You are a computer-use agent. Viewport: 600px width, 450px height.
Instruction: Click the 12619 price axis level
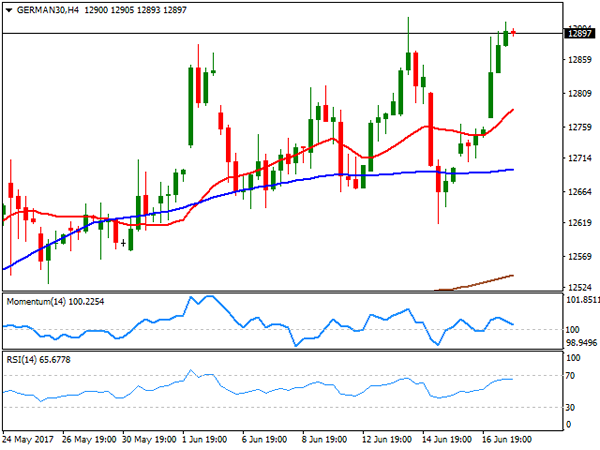580,223
